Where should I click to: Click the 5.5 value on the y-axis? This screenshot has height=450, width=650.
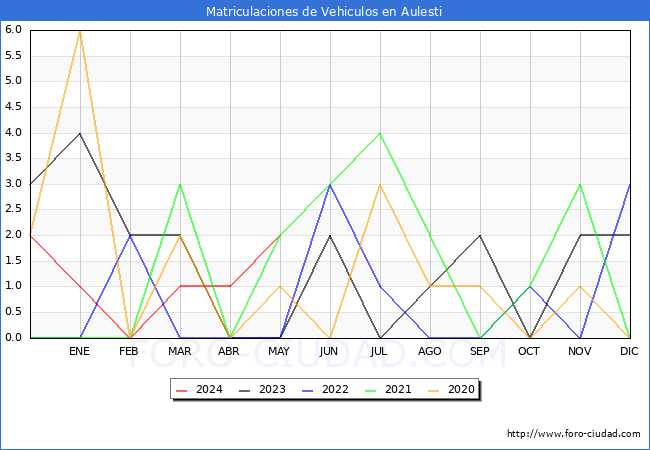(x=13, y=55)
